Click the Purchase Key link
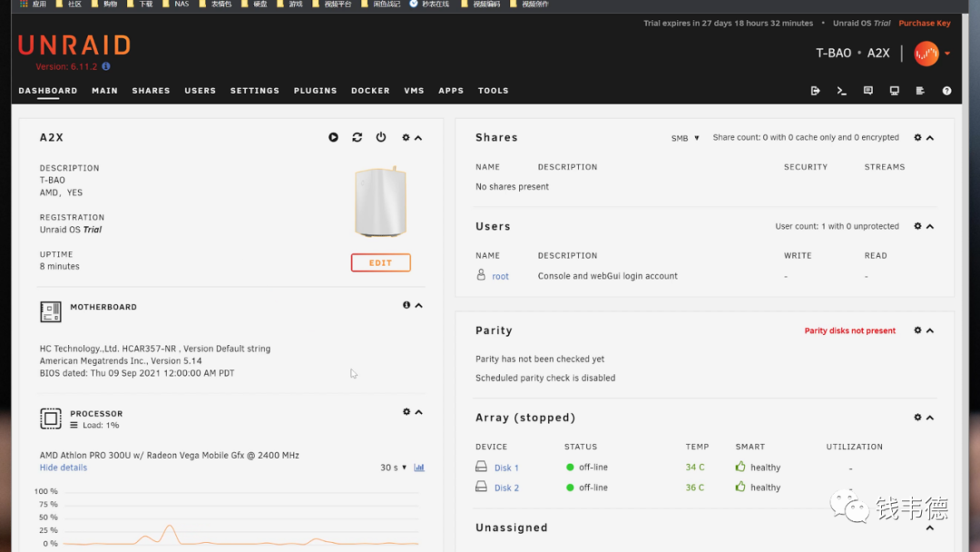Image resolution: width=980 pixels, height=552 pixels. 925,23
